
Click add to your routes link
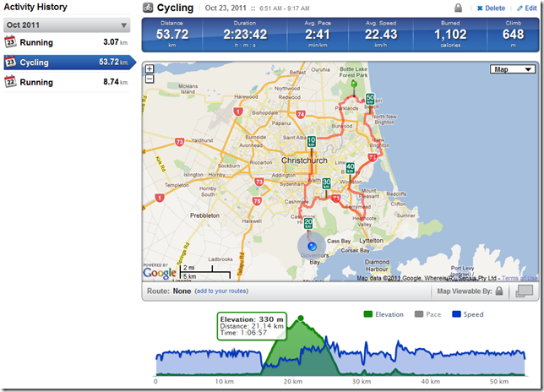click(x=221, y=291)
